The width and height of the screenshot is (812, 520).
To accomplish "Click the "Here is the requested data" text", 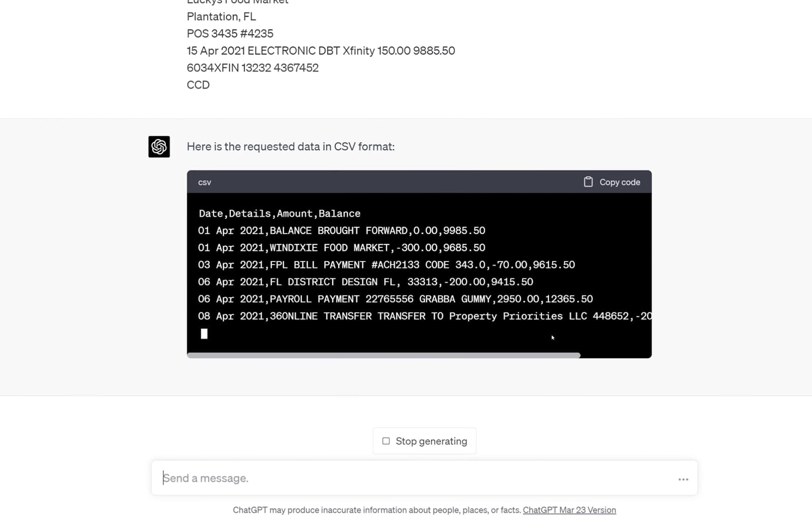I will click(x=290, y=147).
